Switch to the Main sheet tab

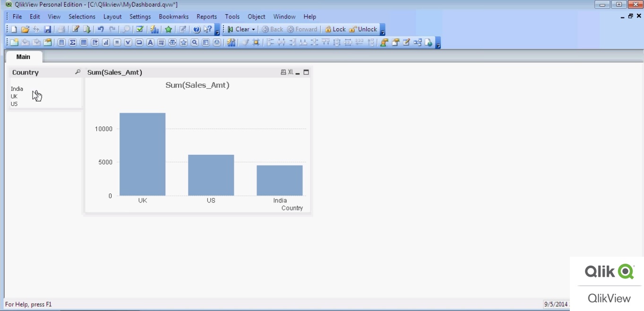pyautogui.click(x=23, y=57)
